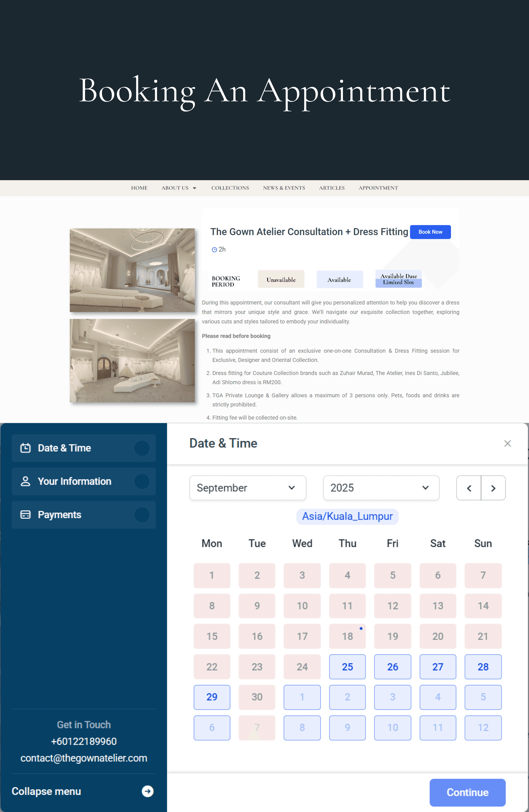Open the Collections menu item
The width and height of the screenshot is (529, 812).
(230, 188)
